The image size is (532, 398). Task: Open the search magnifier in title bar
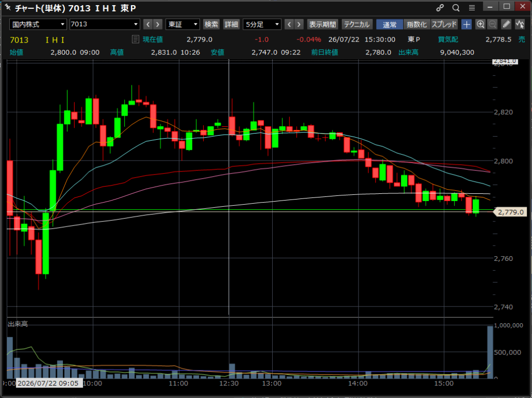[456, 7]
